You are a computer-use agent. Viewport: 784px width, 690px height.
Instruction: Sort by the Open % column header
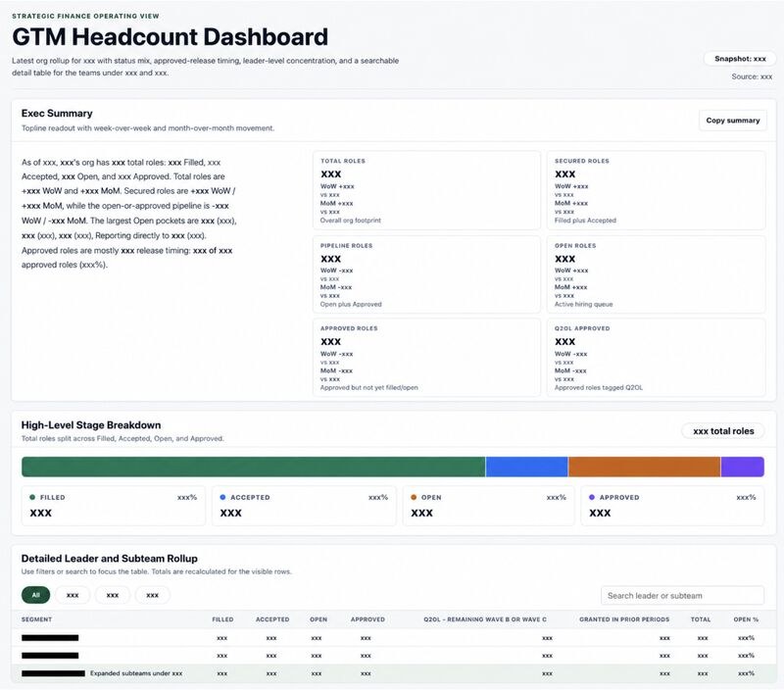746,619
